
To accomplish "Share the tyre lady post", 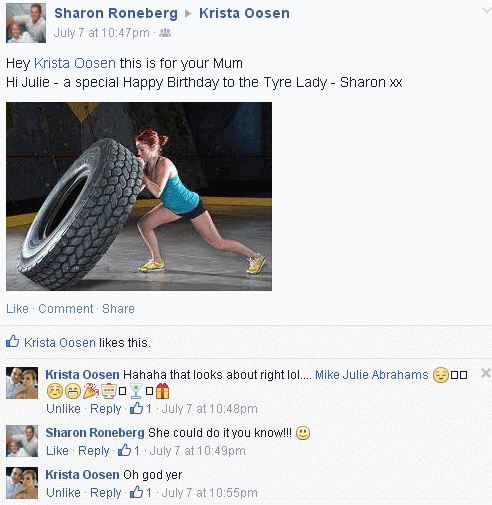I will click(118, 309).
